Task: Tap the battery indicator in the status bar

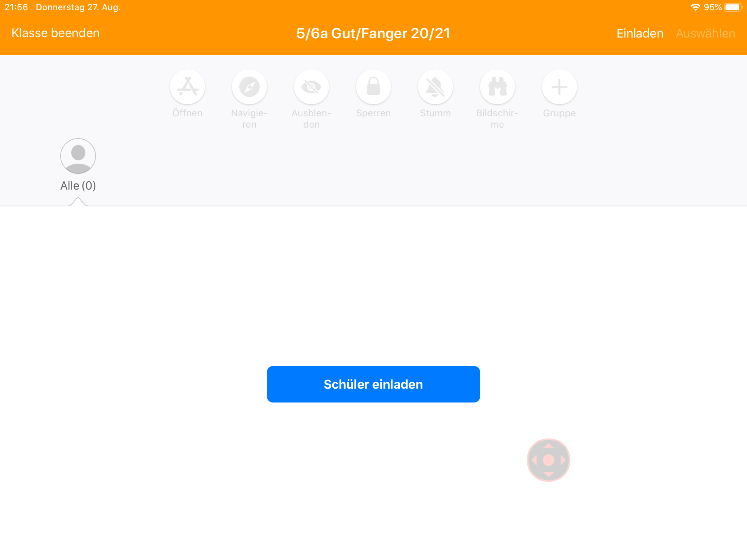Action: pos(733,7)
